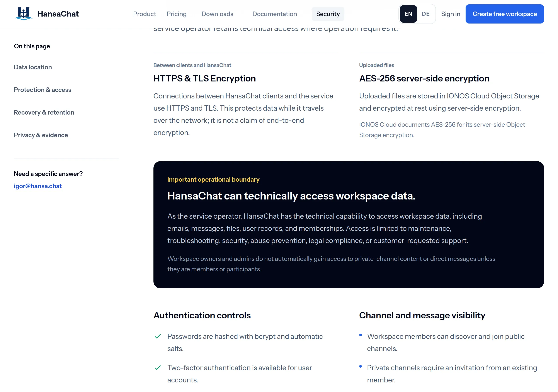Viewport: 558px width, 392px height.
Task: Click 'HansaChat can technically access workspace data.' heading
Action: tap(291, 196)
